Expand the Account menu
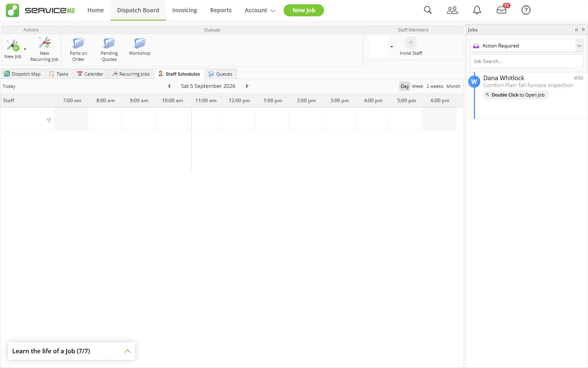 [x=260, y=10]
